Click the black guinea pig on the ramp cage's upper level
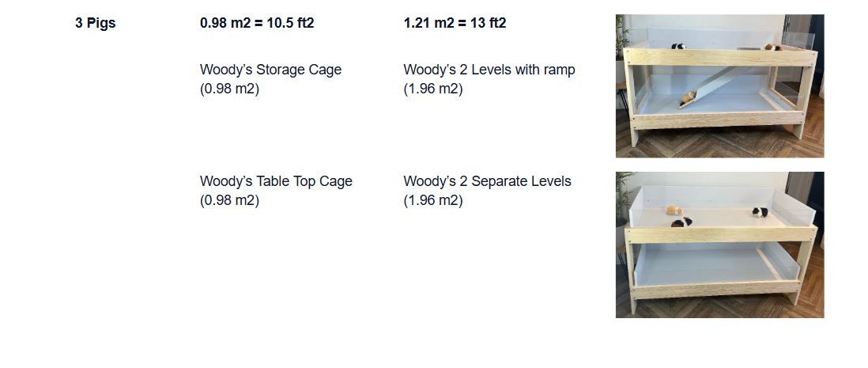Image resolution: width=868 pixels, height=368 pixels. point(679,47)
